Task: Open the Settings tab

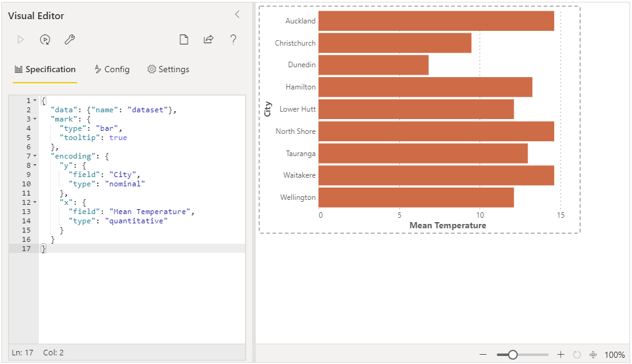Action: coord(168,69)
